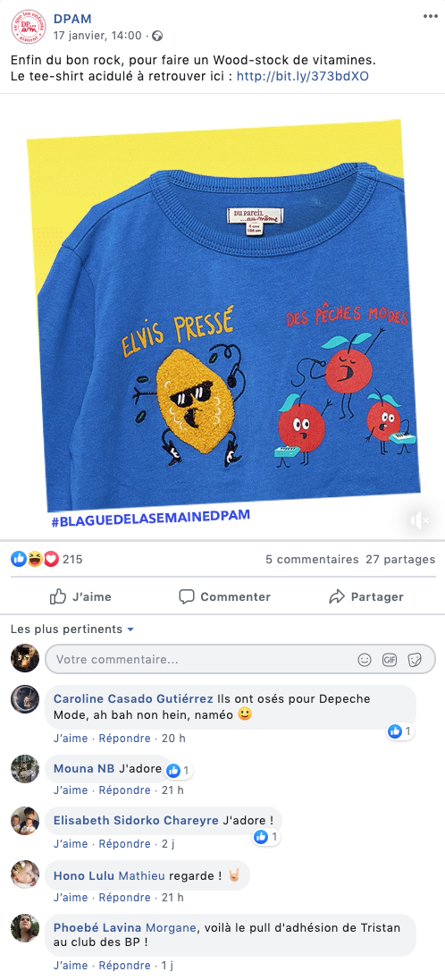The image size is (445, 980).
Task: Open the post options three-dot menu
Action: pos(430,16)
